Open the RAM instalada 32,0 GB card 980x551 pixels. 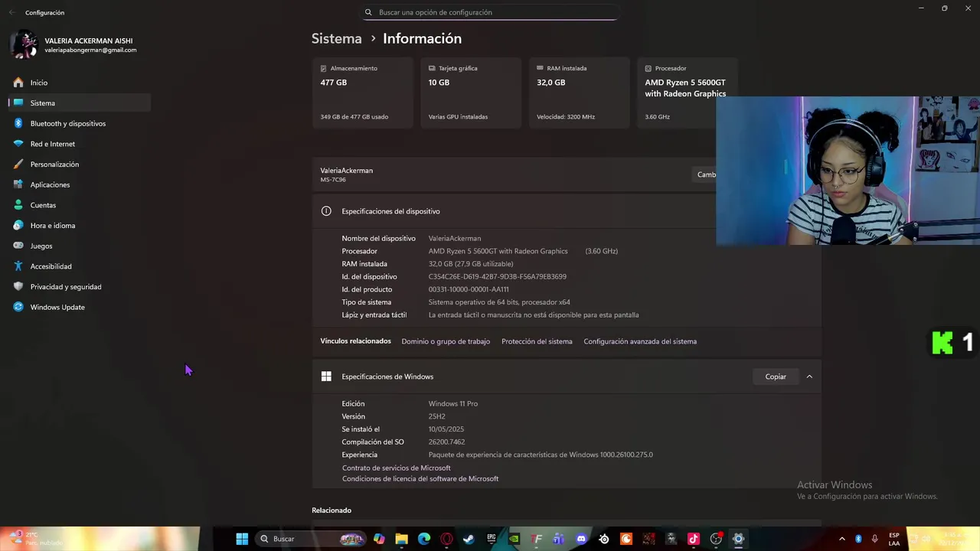click(x=579, y=93)
